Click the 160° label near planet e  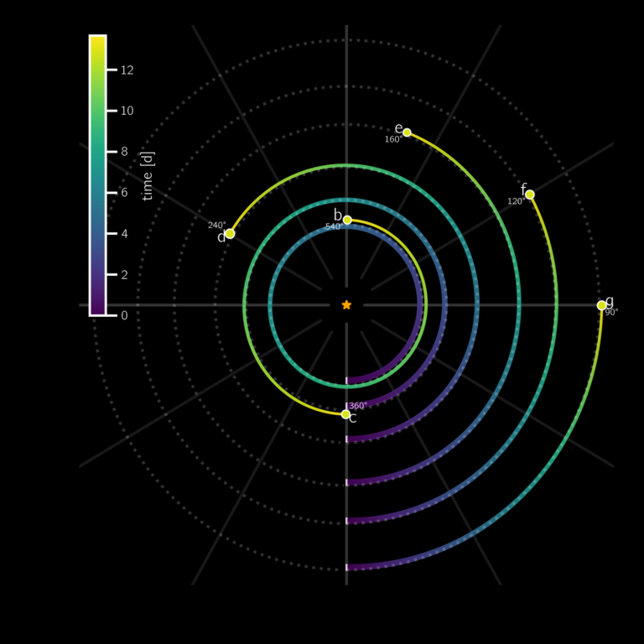(393, 140)
